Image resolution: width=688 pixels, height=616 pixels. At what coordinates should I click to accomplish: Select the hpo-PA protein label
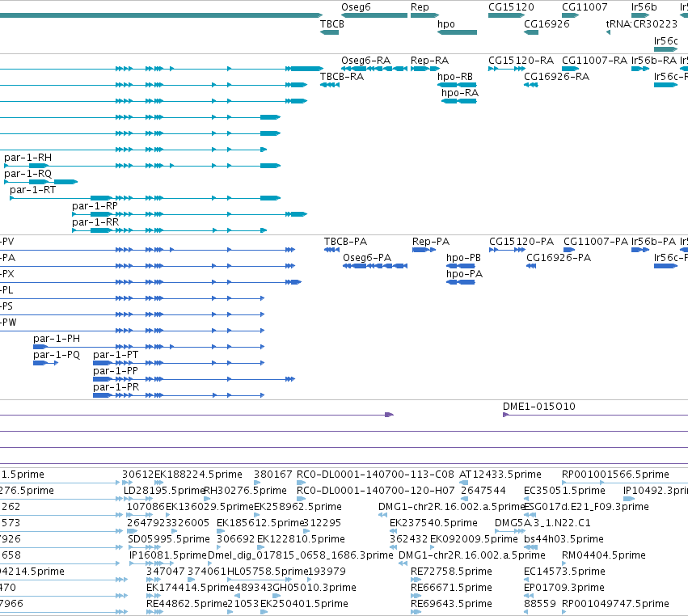click(x=464, y=274)
